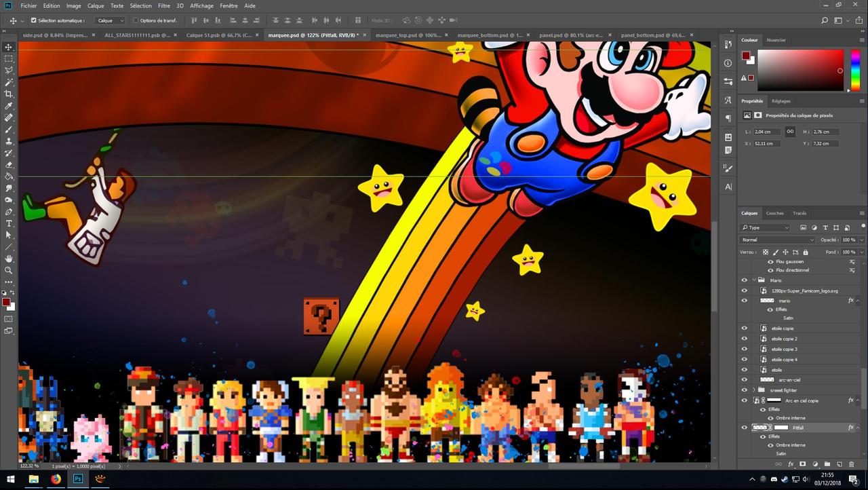Add layer style fx button at panel bottom
This screenshot has height=490, width=868.
pos(791,464)
